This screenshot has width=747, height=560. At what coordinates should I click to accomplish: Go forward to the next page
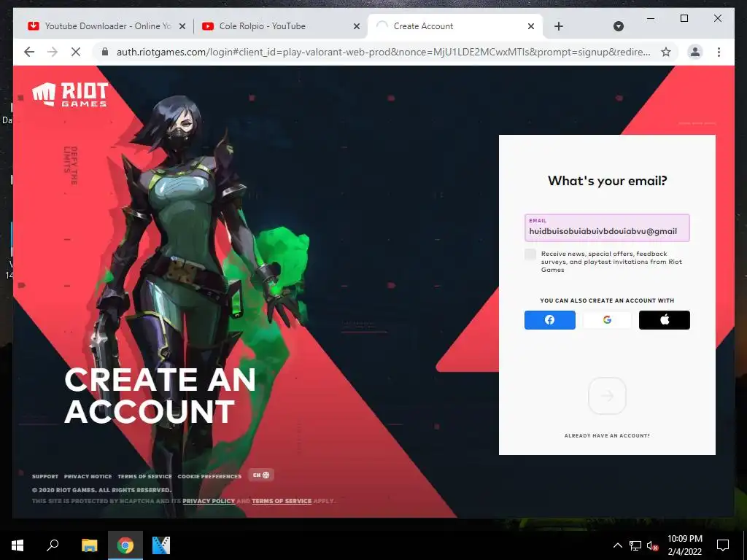pos(53,52)
